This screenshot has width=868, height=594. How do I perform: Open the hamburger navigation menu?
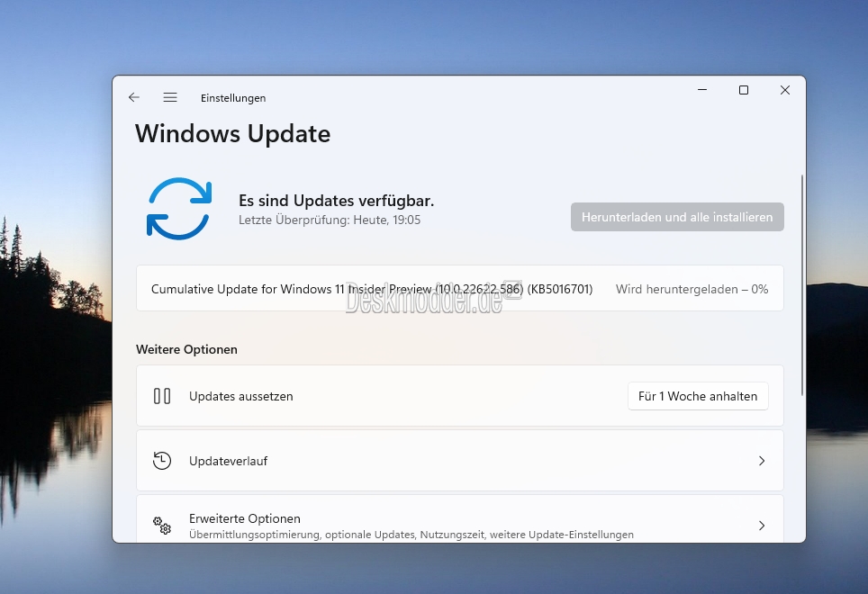click(x=170, y=98)
